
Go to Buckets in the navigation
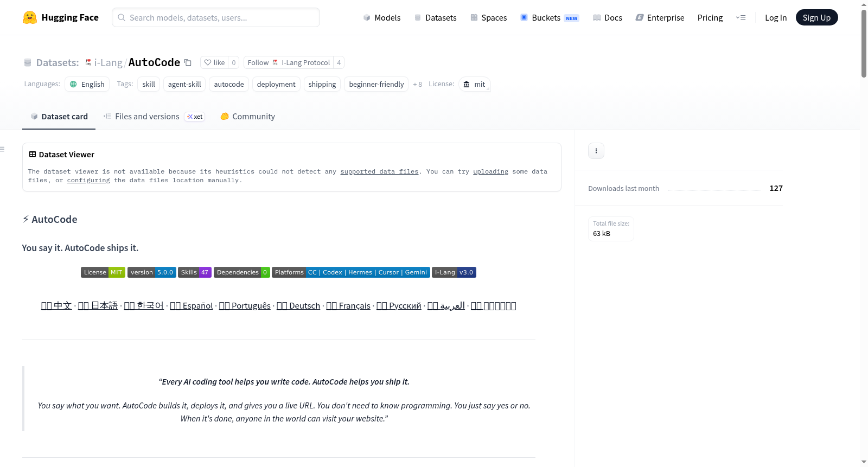[x=550, y=17]
